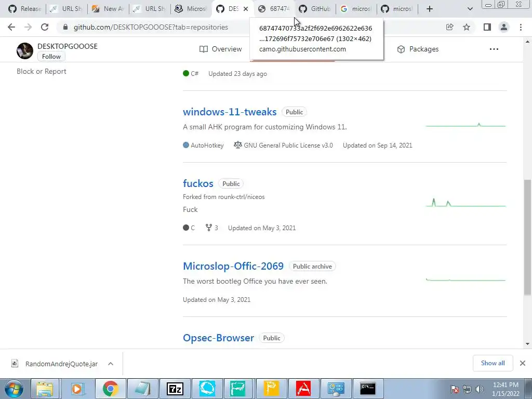Open the Microslop-Offic-2069 repository
The width and height of the screenshot is (532, 399).
[233, 266]
